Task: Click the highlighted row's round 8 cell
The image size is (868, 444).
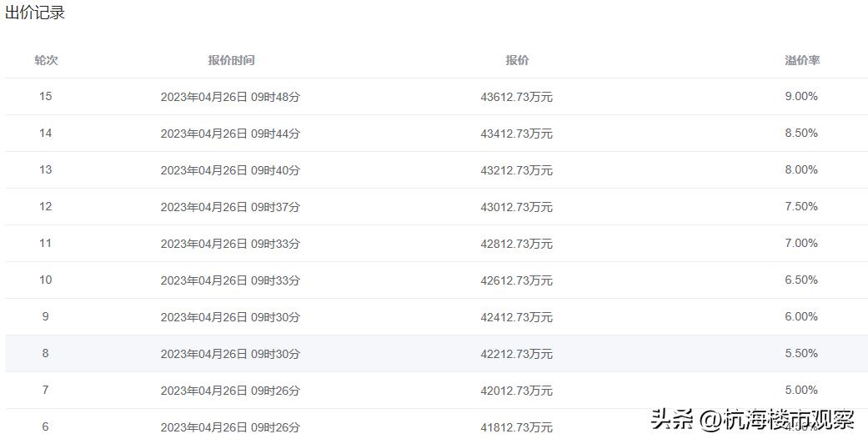Action: [46, 353]
